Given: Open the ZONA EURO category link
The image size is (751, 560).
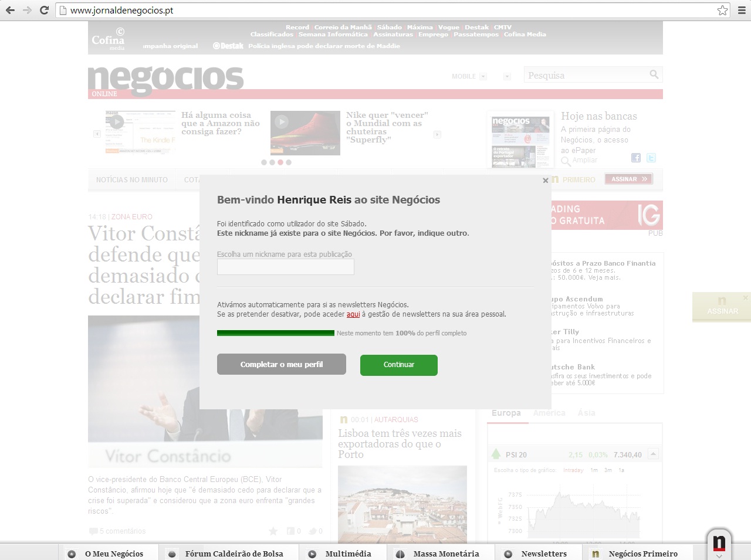Looking at the screenshot, I should [132, 217].
